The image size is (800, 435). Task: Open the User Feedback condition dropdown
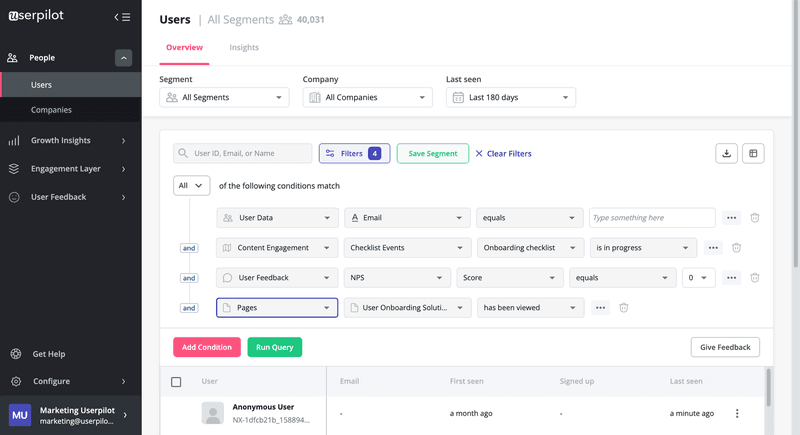(277, 278)
